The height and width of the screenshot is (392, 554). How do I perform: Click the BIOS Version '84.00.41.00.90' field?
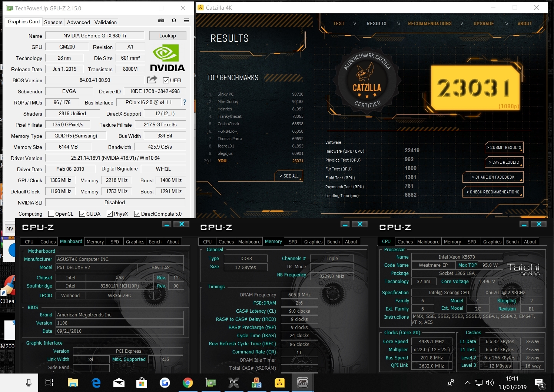pos(94,80)
